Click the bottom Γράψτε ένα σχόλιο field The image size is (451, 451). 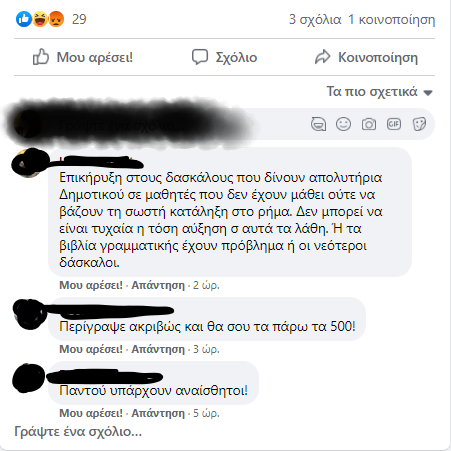78,432
